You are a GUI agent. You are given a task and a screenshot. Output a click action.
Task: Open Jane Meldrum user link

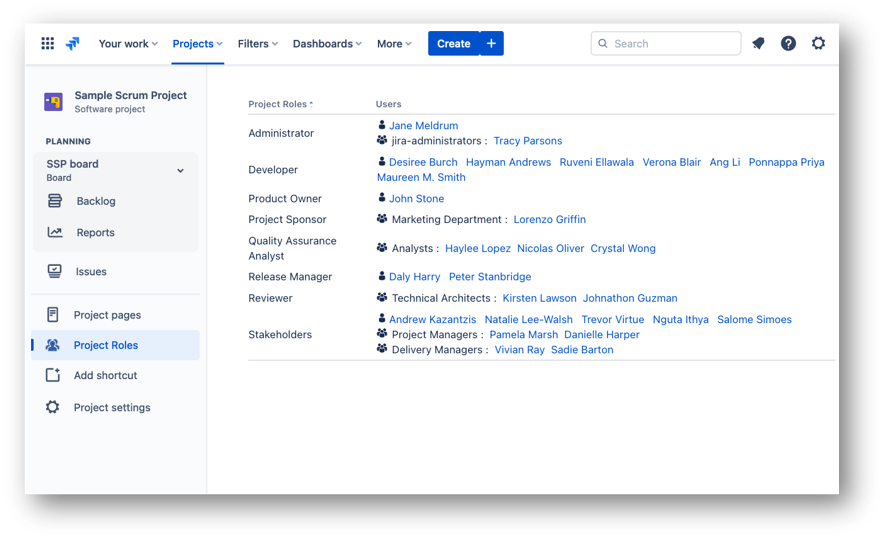(424, 125)
